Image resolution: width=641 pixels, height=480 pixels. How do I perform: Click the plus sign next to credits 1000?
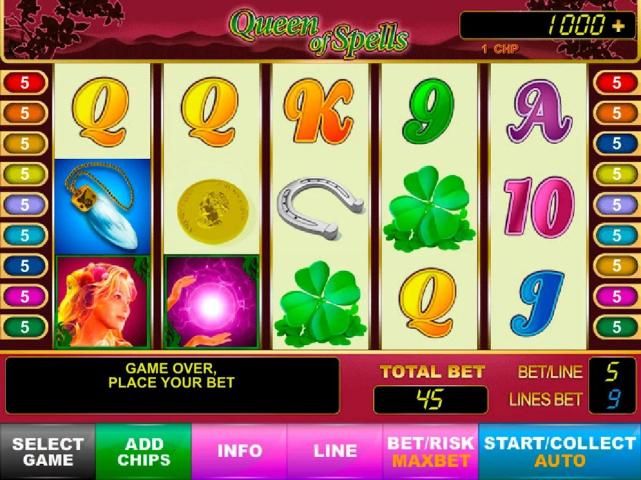pyautogui.click(x=618, y=26)
